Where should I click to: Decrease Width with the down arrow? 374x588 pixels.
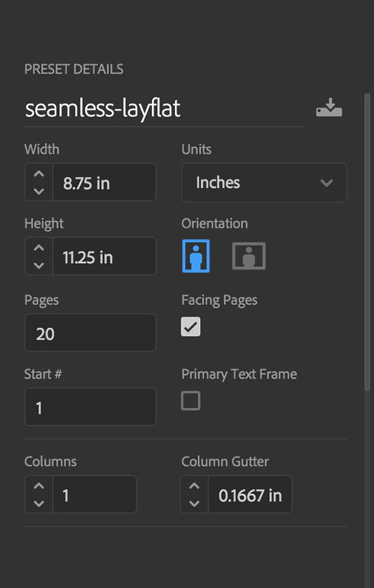coord(39,191)
